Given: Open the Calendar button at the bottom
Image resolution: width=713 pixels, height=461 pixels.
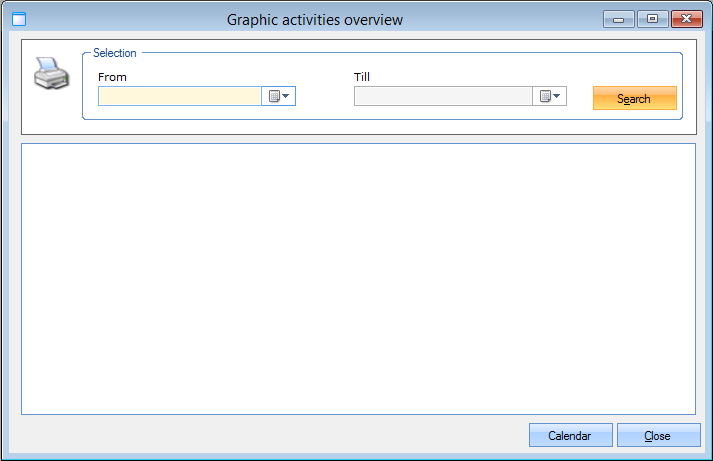Looking at the screenshot, I should coord(570,436).
